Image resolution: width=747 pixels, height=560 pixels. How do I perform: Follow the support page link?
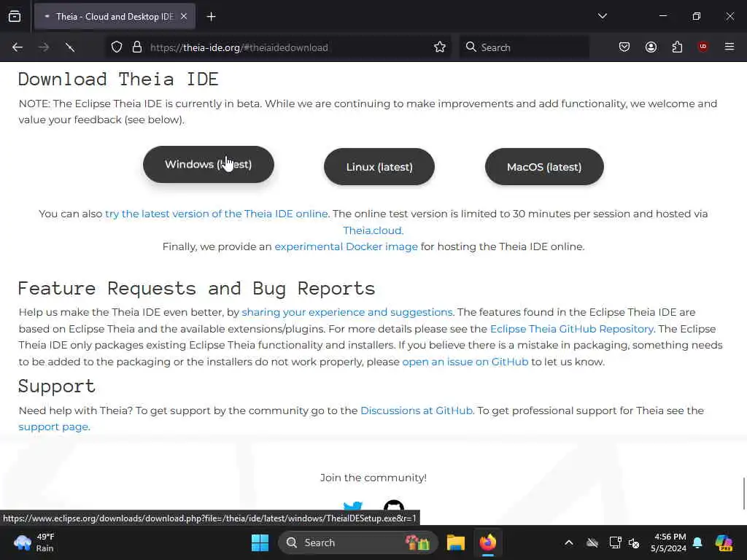click(53, 427)
